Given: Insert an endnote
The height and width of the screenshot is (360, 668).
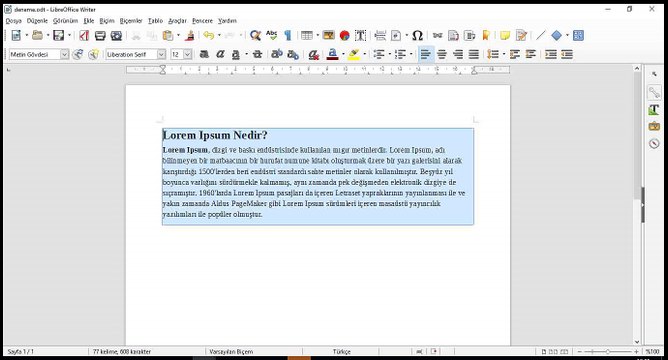Looking at the screenshot, I should click(469, 35).
